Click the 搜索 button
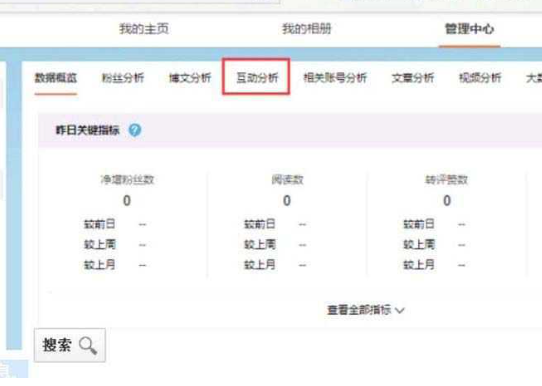 click(70, 345)
